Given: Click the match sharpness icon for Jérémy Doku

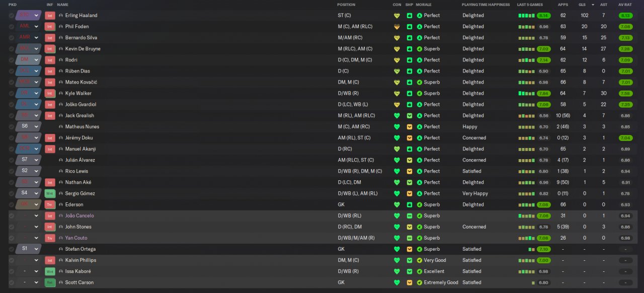Looking at the screenshot, I should (x=410, y=138).
